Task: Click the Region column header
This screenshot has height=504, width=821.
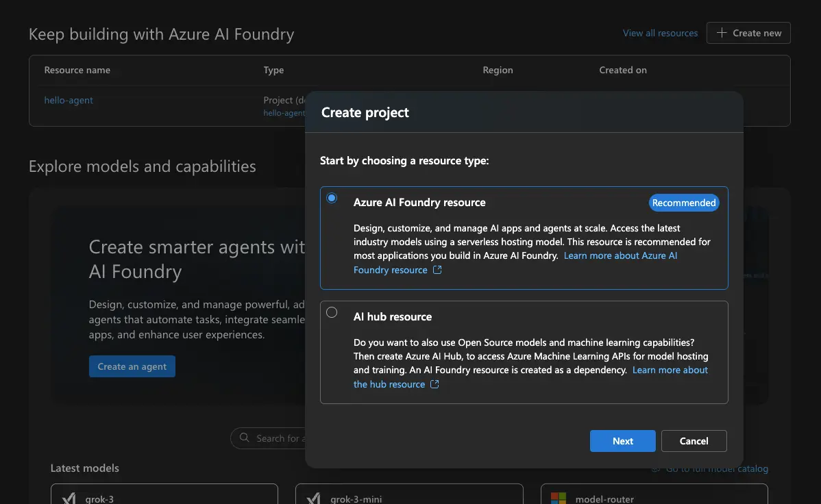Action: [498, 70]
